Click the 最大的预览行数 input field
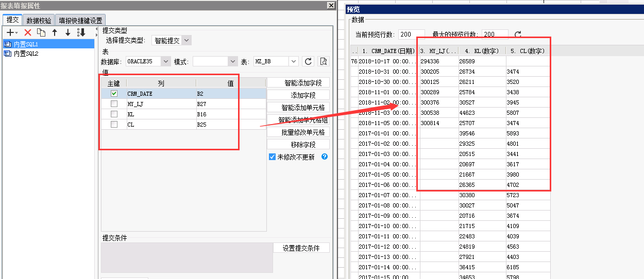This screenshot has height=279, width=644. (495, 34)
